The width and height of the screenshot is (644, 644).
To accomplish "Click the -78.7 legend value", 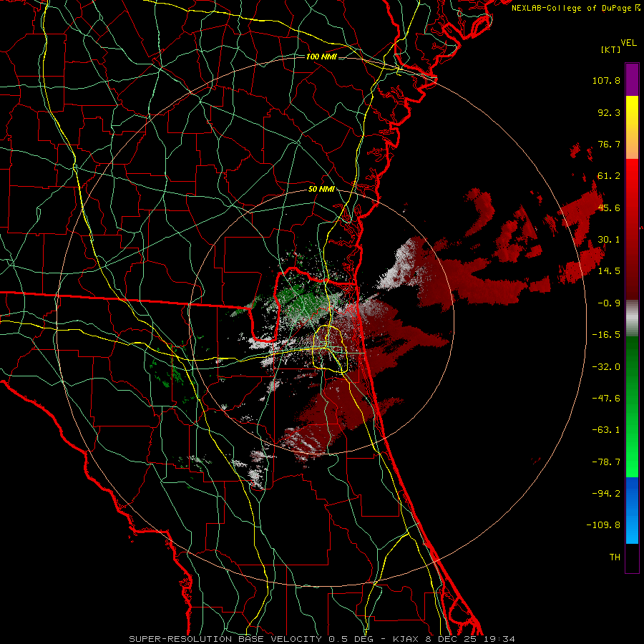I will [606, 462].
